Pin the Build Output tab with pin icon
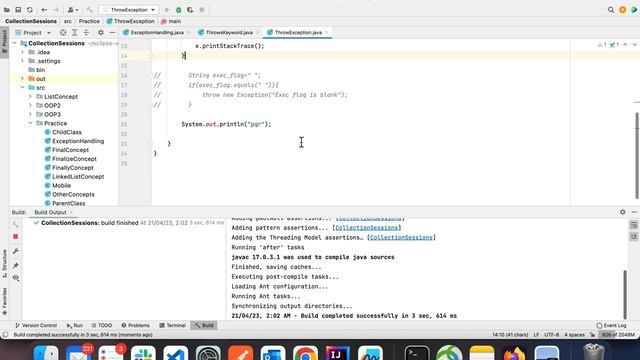The width and height of the screenshot is (640, 360). pos(16,266)
